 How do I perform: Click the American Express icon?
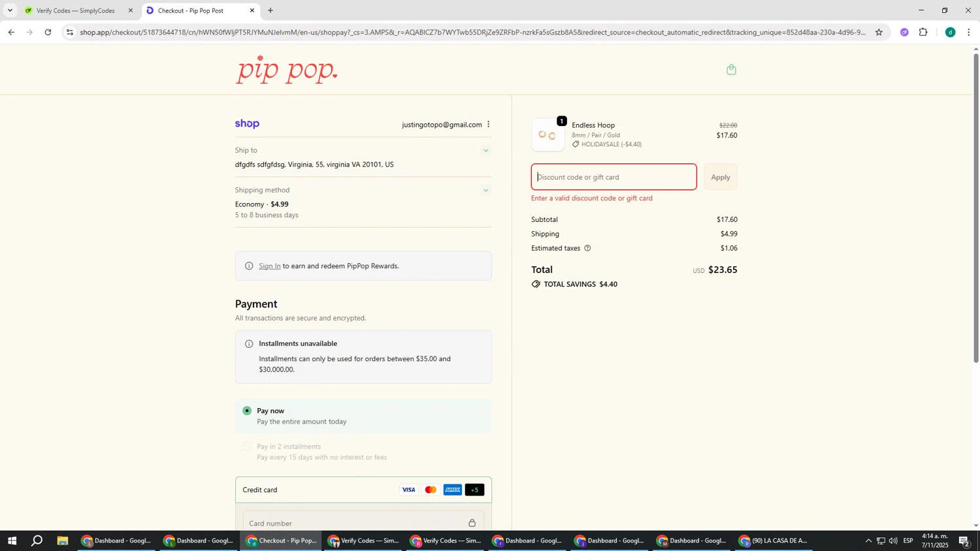pyautogui.click(x=453, y=490)
